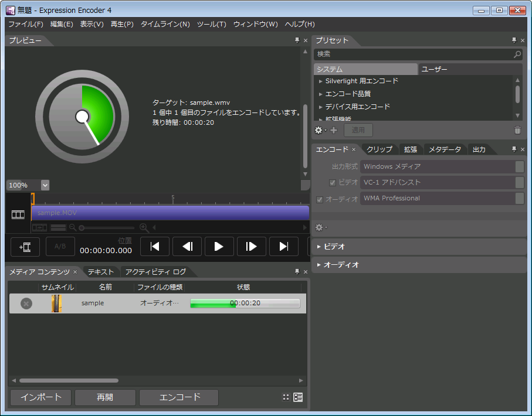Viewport: 532px width, 416px height.
Task: Expand the Silverlight 用エンコード preset group
Action: tap(320, 81)
